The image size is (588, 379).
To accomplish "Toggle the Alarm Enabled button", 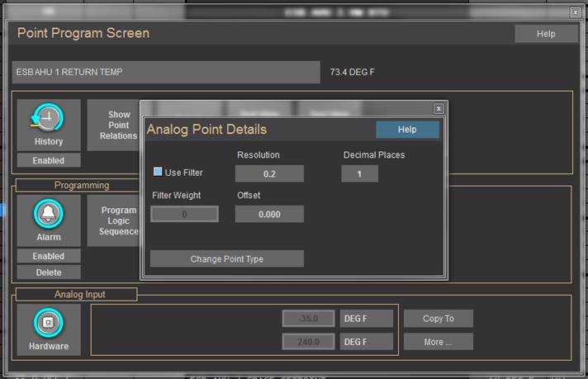I will point(49,256).
